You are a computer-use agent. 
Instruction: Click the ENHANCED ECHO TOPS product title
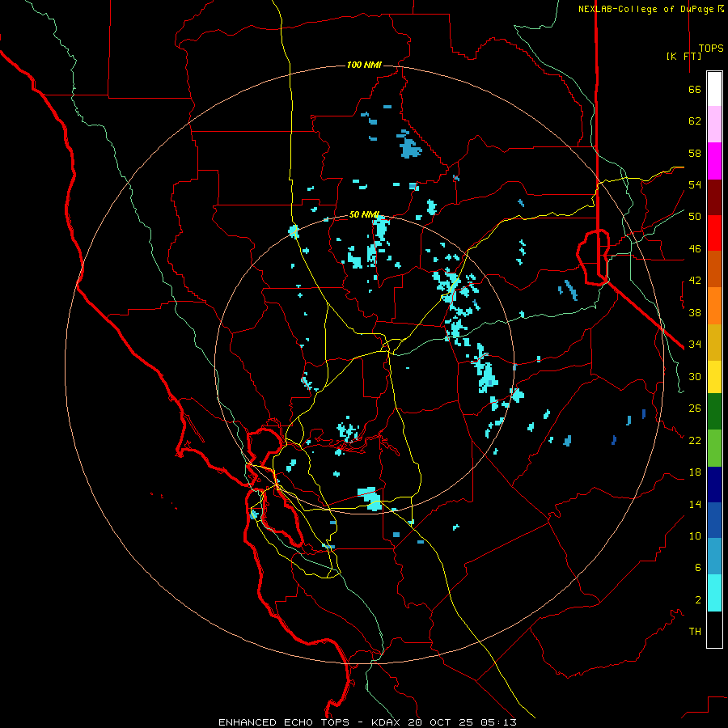click(x=284, y=722)
